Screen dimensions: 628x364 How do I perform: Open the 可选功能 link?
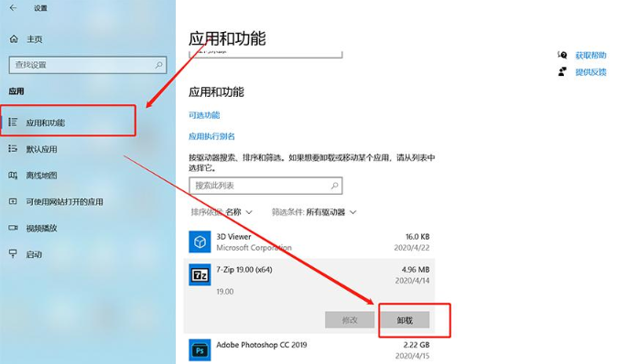tap(204, 115)
